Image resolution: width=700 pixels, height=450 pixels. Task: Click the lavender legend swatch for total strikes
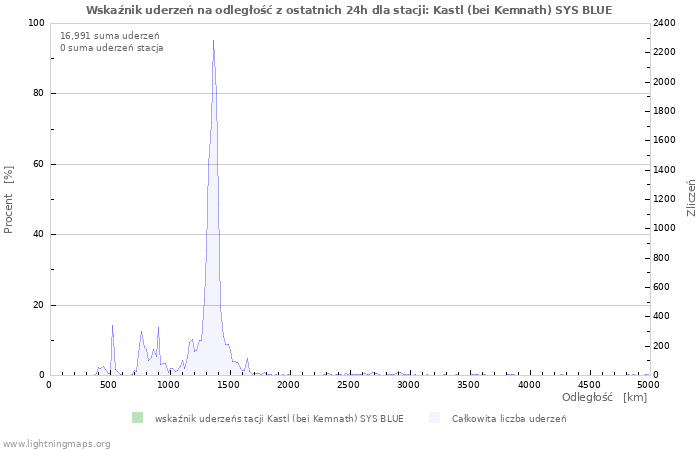point(433,418)
